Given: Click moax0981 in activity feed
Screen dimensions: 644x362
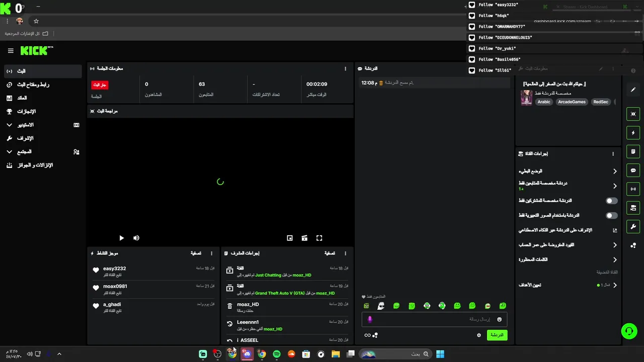Looking at the screenshot, I should (115, 287).
